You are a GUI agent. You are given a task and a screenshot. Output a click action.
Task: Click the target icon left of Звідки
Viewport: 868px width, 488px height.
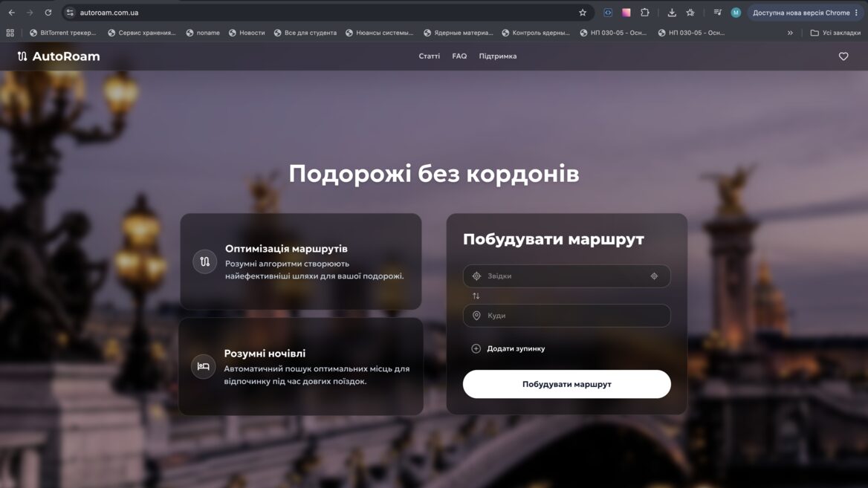476,276
